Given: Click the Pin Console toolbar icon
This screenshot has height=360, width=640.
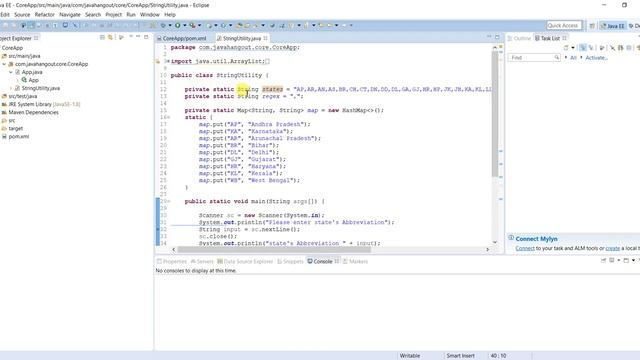Looking at the screenshot, I should (603, 260).
